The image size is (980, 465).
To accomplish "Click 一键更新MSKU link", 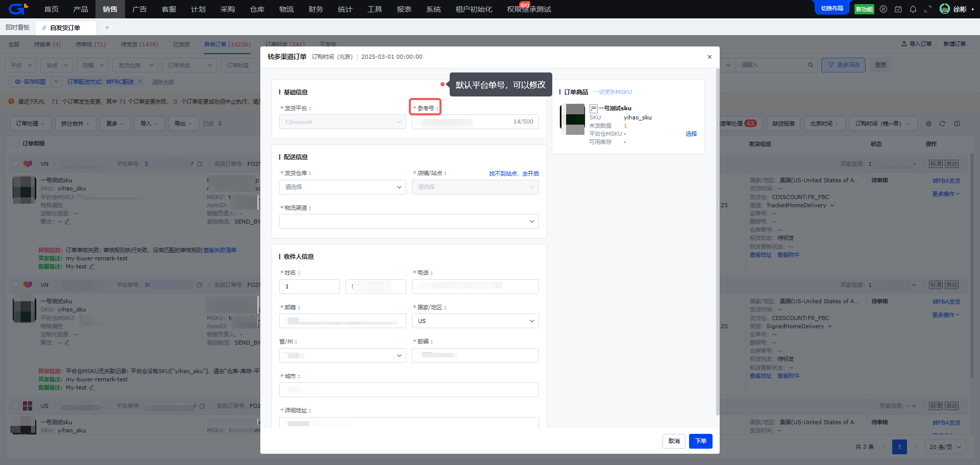I will click(613, 92).
